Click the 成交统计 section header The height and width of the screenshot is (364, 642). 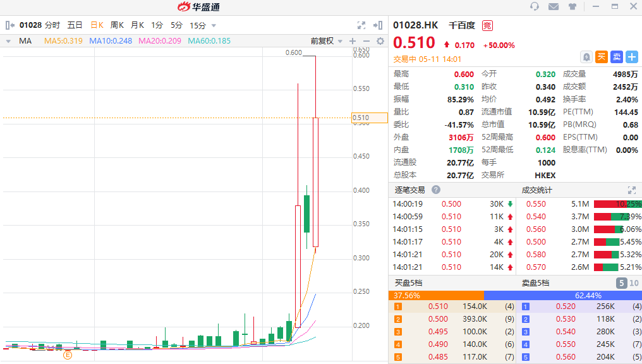tap(536, 190)
